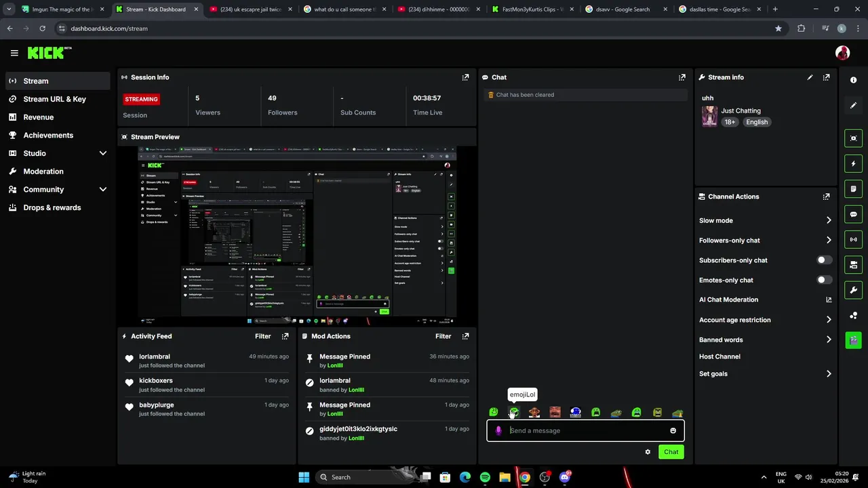The image size is (868, 488).
Task: Toggle Subscribers-only chat switch
Action: tap(824, 260)
